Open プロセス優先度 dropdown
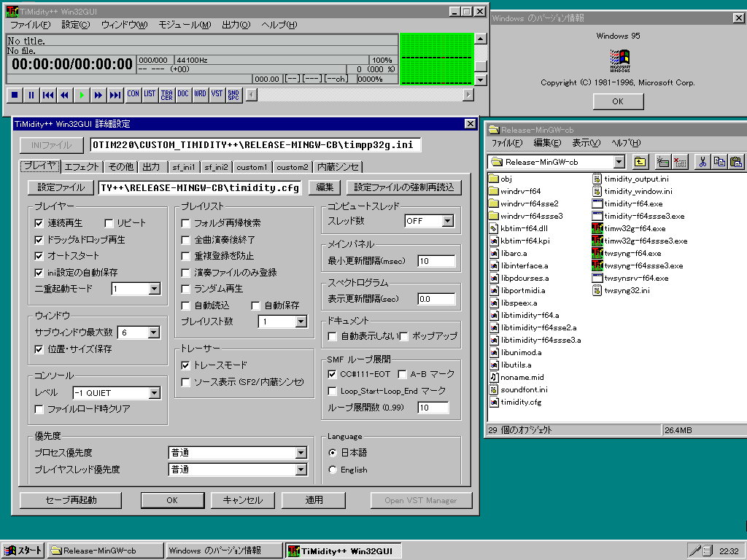The image size is (747, 560). (x=301, y=452)
